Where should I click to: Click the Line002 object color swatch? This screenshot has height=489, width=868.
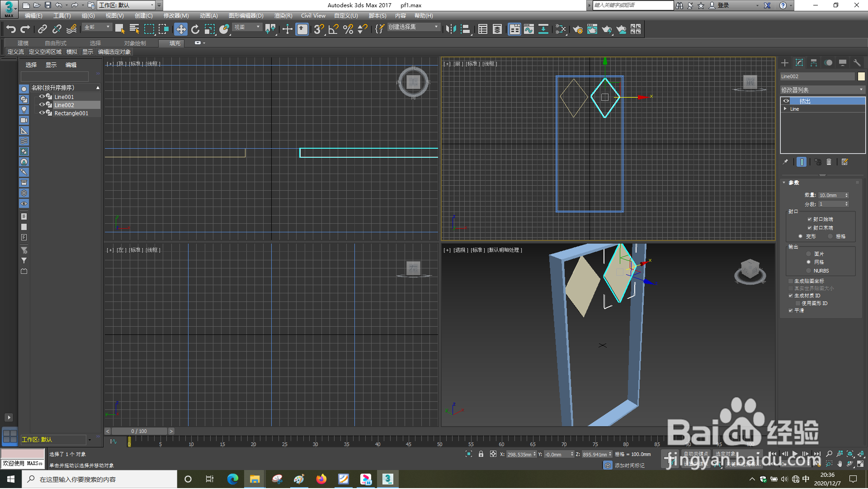(861, 76)
